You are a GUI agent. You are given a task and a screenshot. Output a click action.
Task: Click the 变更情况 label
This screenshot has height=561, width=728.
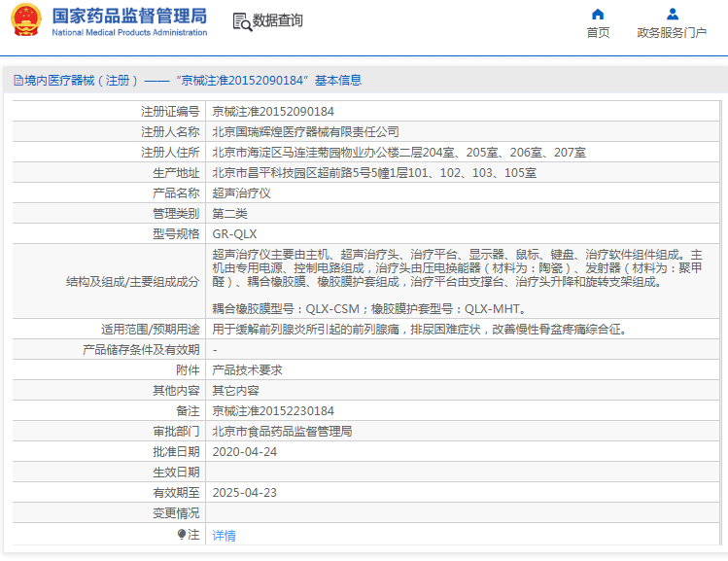point(176,513)
